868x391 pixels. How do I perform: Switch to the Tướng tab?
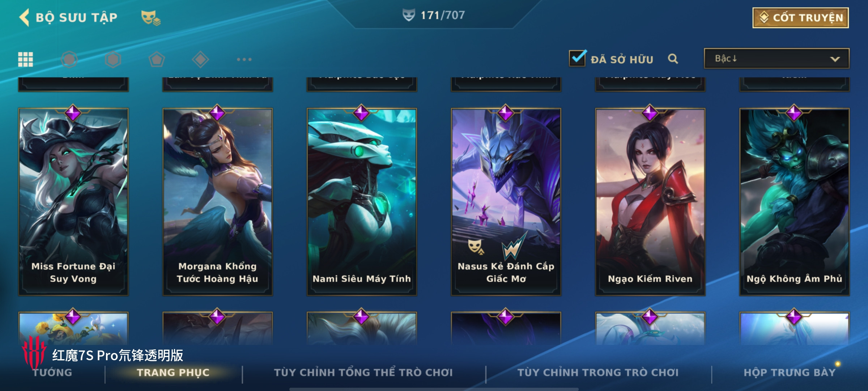point(52,373)
